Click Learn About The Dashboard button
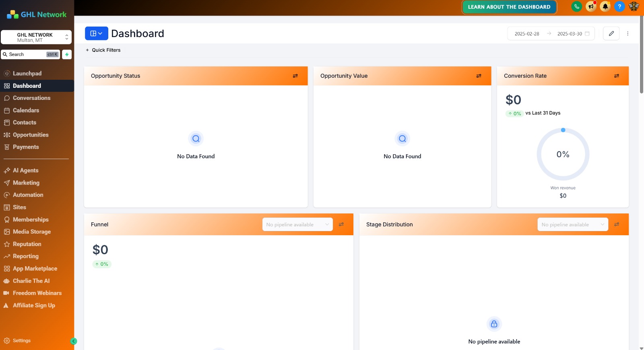This screenshot has width=644, height=350. (509, 7)
